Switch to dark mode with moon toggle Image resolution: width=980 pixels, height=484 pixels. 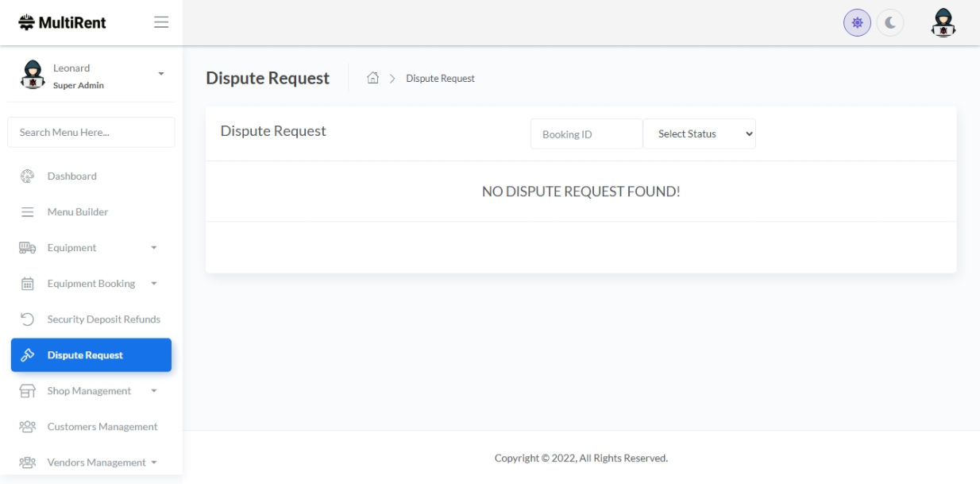pyautogui.click(x=890, y=23)
